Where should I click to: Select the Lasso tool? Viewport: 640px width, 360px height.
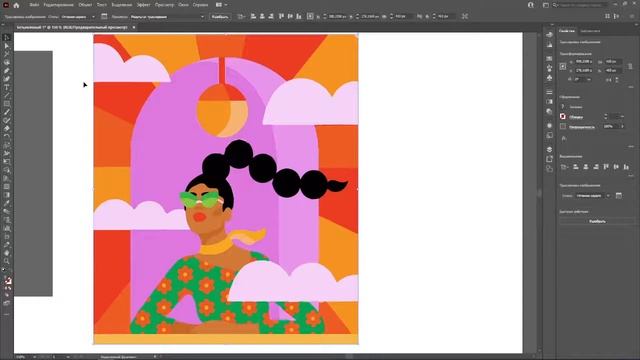pos(7,62)
